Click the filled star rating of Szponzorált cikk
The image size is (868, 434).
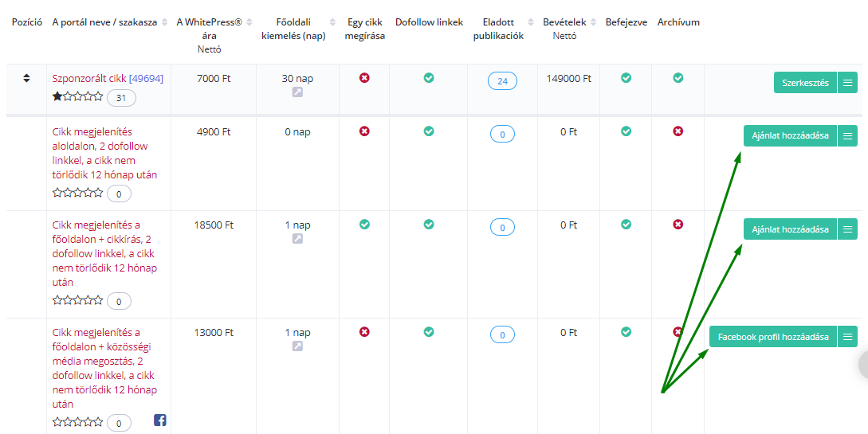[57, 96]
